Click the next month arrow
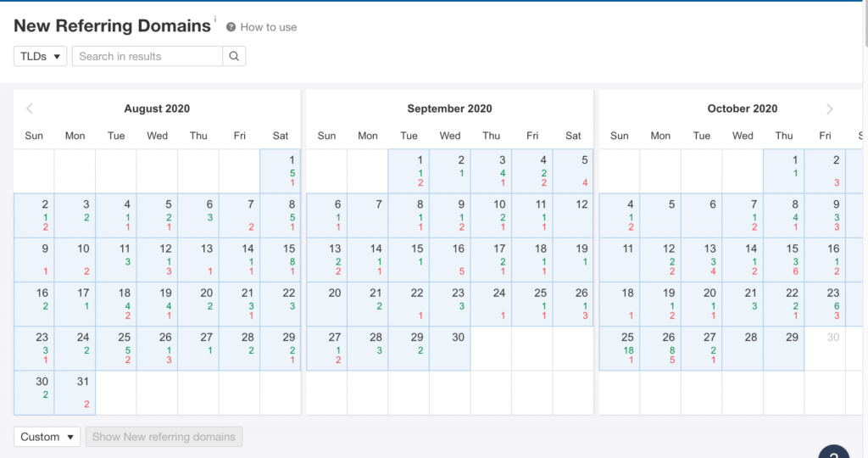 [830, 109]
